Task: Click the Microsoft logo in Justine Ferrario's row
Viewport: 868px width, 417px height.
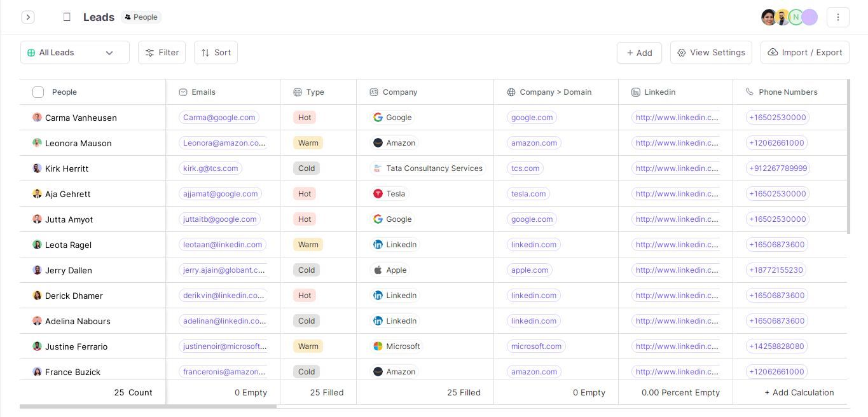Action: point(377,346)
